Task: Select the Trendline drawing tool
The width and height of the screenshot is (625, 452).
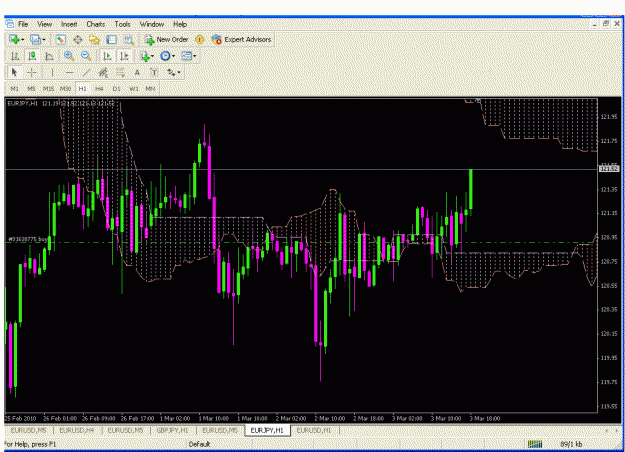Action: 86,73
